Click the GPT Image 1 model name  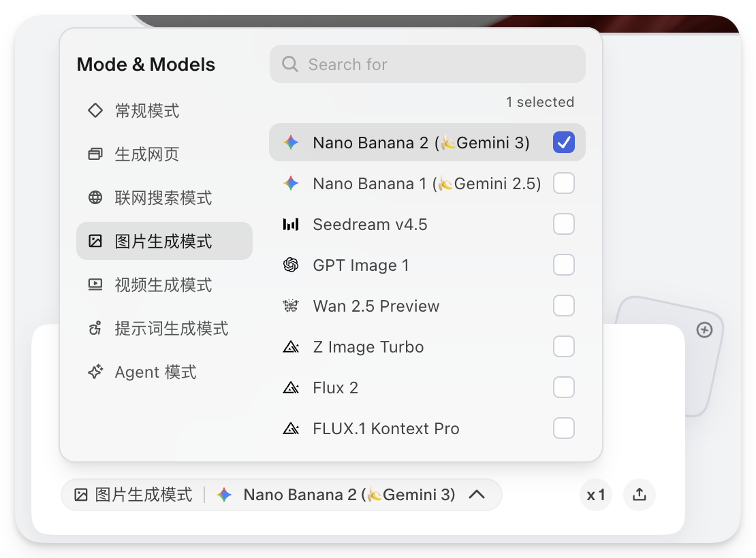tap(361, 265)
